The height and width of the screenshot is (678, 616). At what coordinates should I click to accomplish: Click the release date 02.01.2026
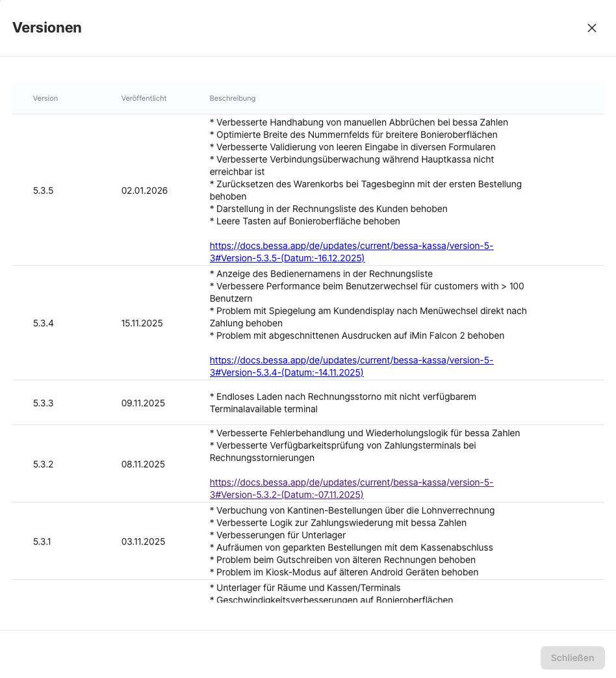(144, 190)
